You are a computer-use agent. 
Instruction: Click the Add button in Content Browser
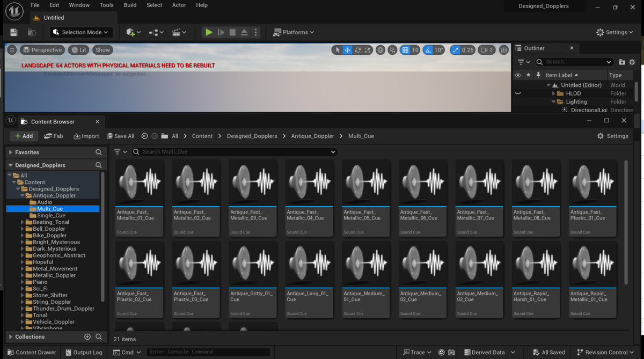(x=24, y=136)
